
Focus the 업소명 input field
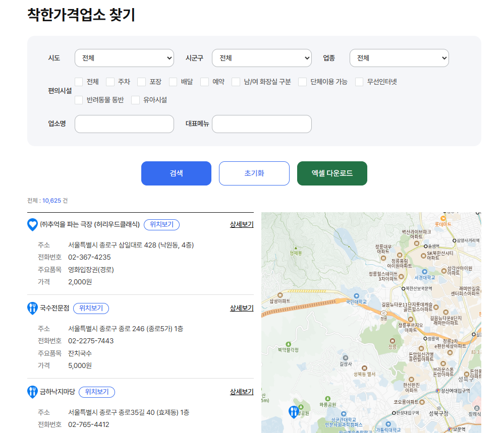[x=125, y=124]
